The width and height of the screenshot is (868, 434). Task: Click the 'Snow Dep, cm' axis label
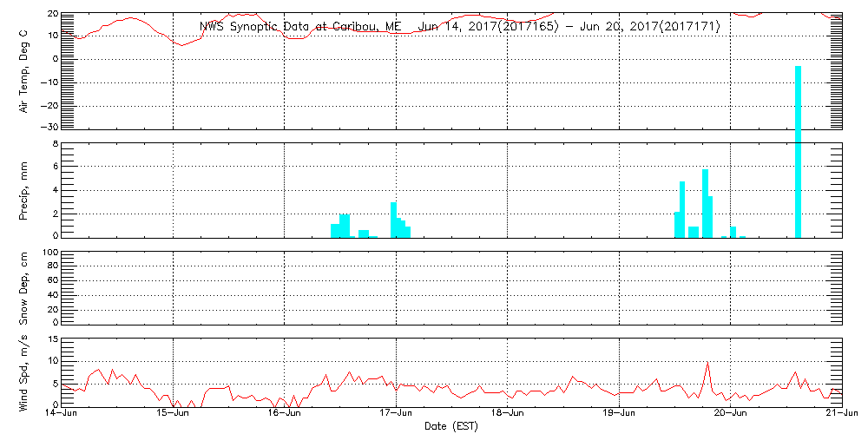(x=23, y=287)
